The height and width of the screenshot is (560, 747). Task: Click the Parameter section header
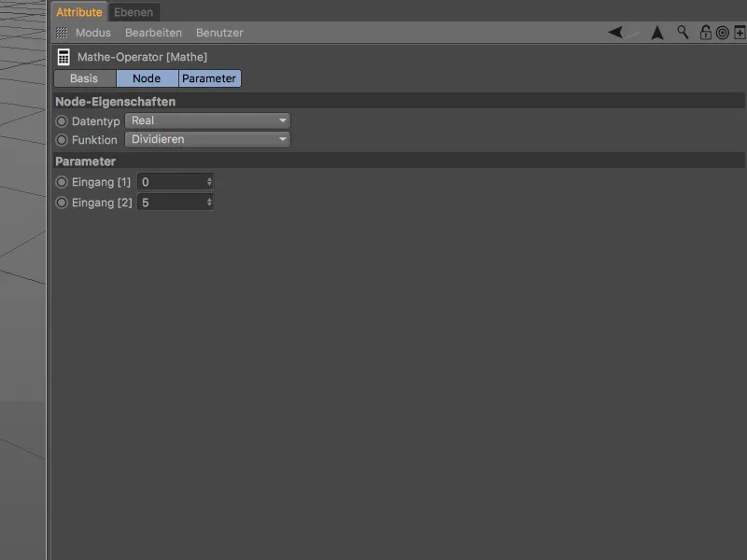click(x=400, y=161)
